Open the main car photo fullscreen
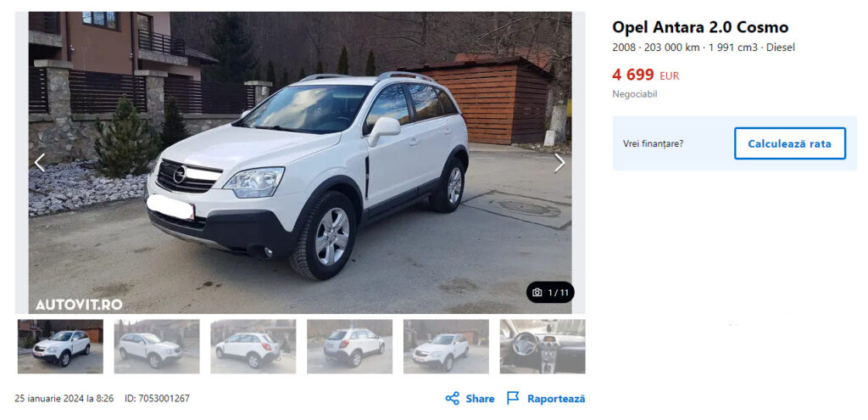 pos(300,163)
